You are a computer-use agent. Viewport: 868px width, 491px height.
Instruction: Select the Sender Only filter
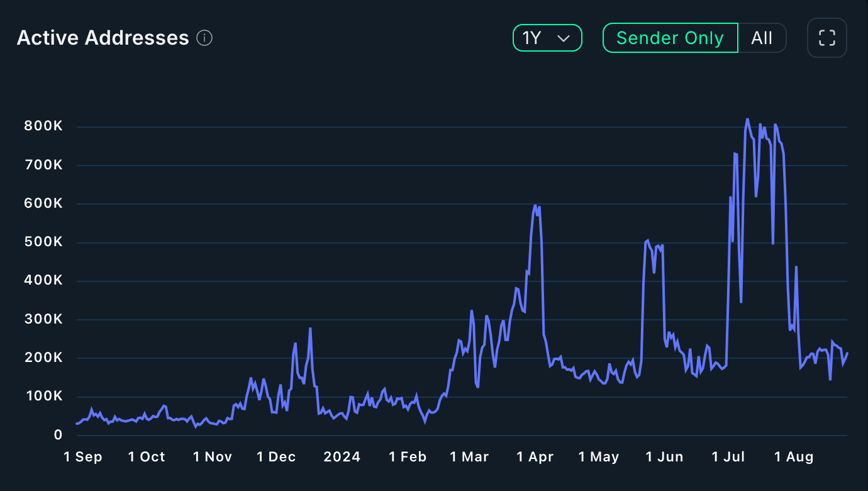pos(670,38)
